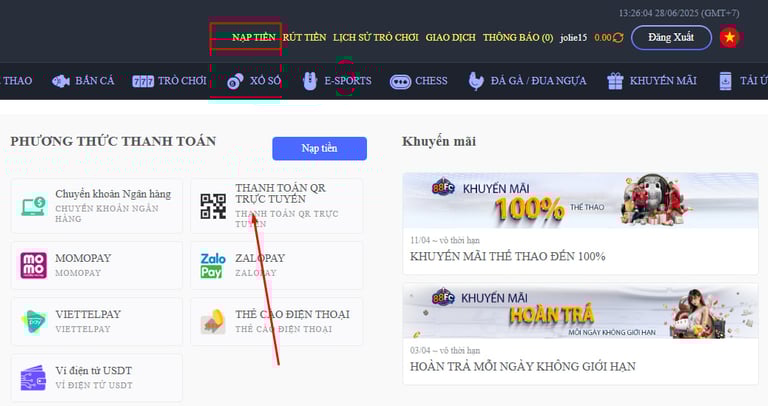Open the Bắn Cá fish category
Image resolution: width=768 pixels, height=406 pixels.
coord(83,81)
